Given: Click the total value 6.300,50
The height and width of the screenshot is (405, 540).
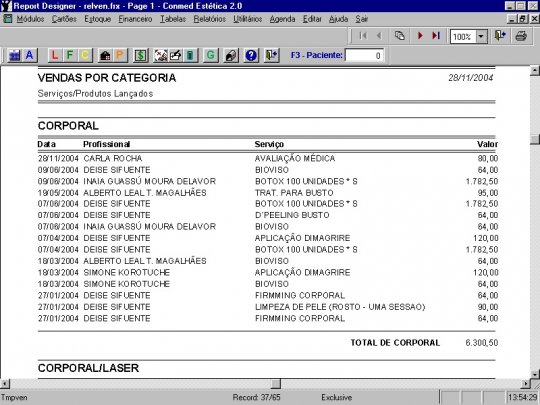Looking at the screenshot, I should pyautogui.click(x=482, y=343).
